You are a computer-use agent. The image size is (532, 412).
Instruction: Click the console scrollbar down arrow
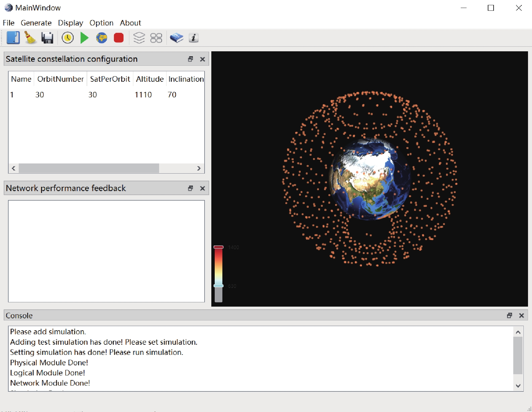click(x=518, y=386)
